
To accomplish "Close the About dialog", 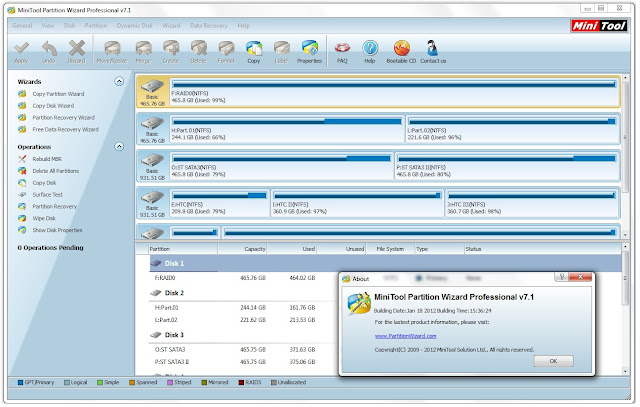I will [x=580, y=277].
